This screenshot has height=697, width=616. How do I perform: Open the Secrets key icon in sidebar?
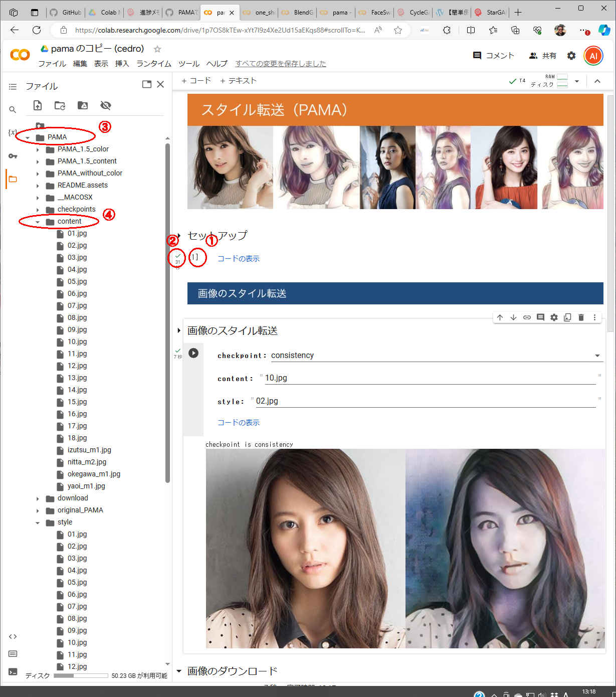point(13,156)
